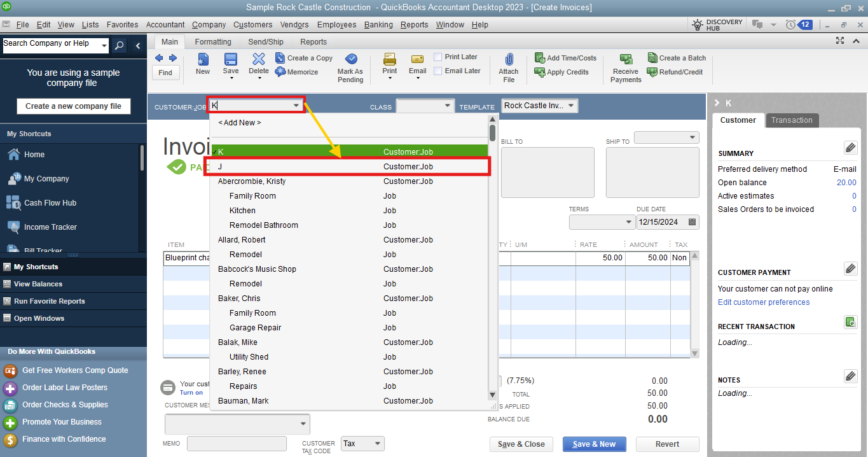Screen dimensions: 868x457
Task: Click the Save & Close button
Action: click(521, 444)
